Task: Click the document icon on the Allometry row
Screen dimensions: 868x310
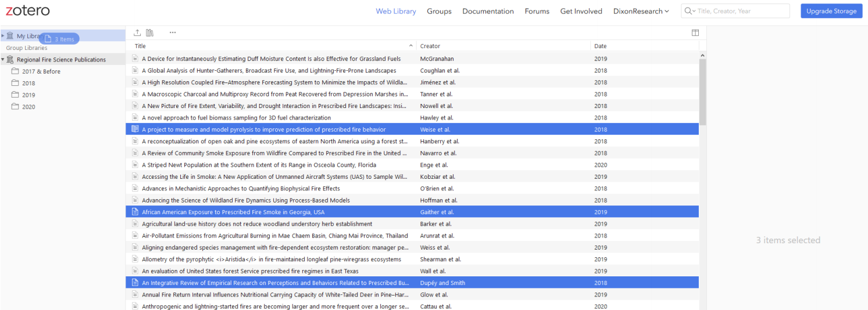Action: (135, 259)
